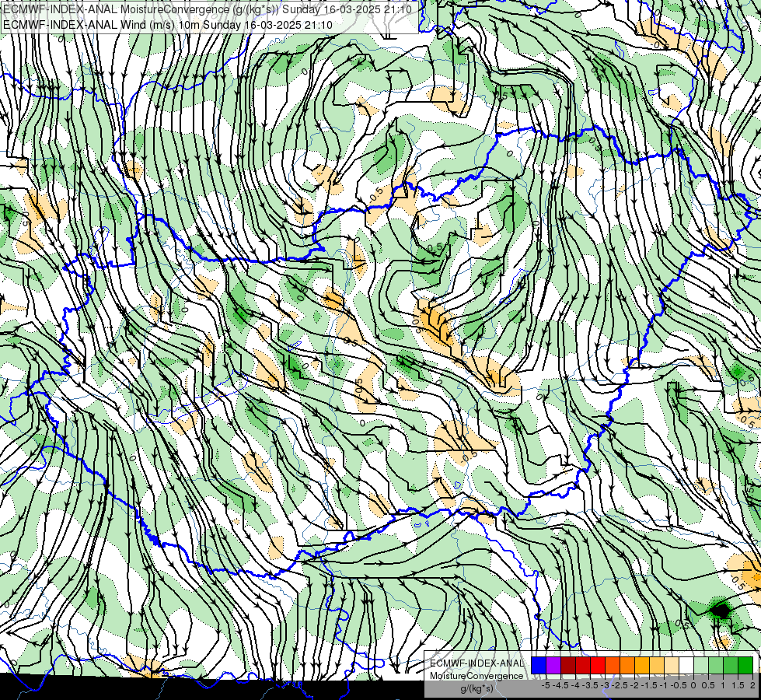Click the legend's MoistureConvergence label

point(476,676)
